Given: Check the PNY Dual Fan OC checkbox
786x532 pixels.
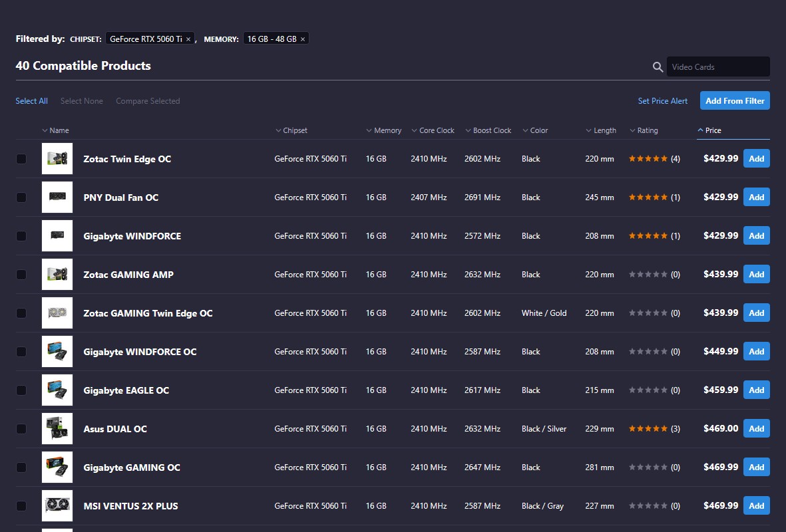Looking at the screenshot, I should (21, 198).
